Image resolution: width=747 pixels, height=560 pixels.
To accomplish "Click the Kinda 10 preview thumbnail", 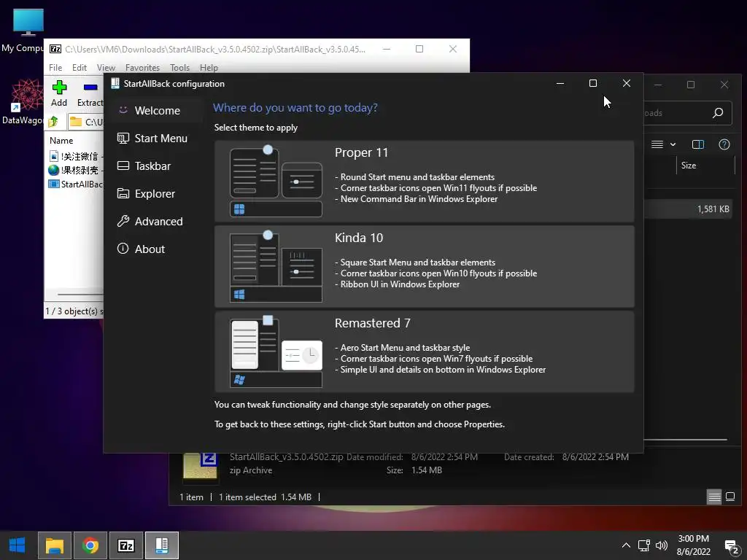I will (x=276, y=267).
